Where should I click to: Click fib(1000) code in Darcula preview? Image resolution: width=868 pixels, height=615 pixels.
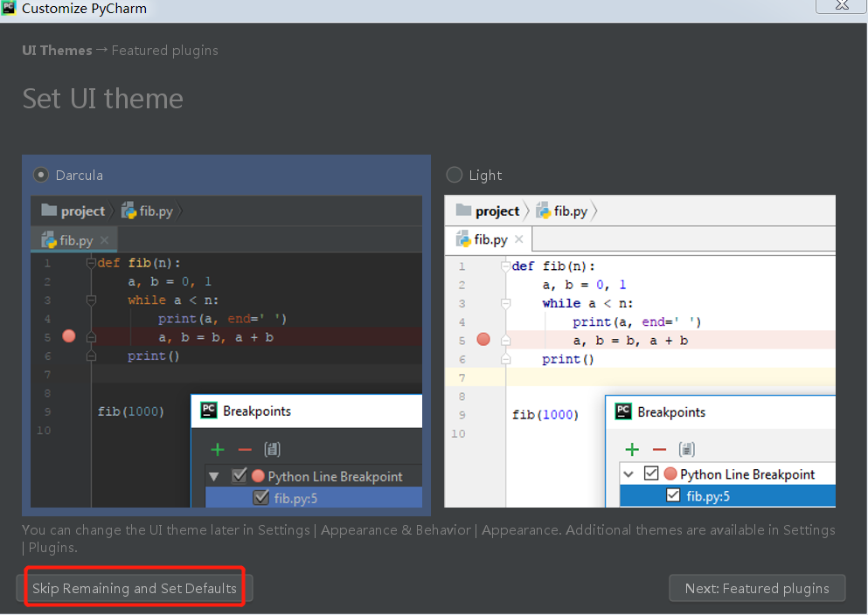[x=130, y=411]
